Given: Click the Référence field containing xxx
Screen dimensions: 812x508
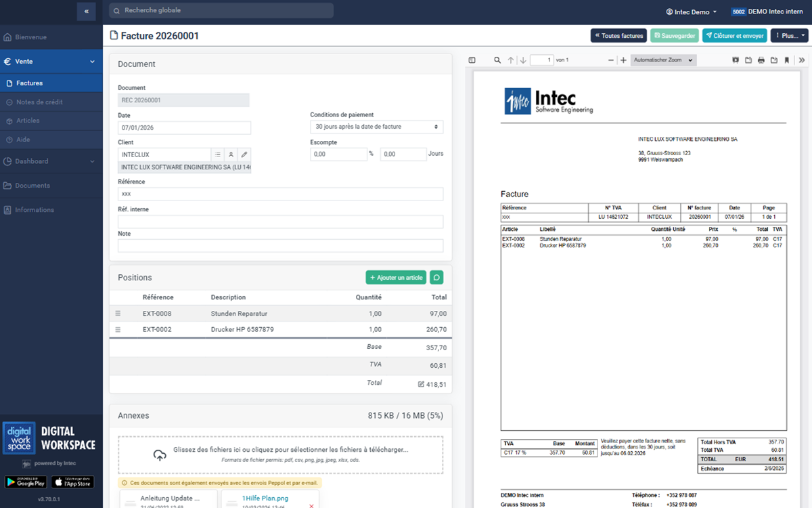Looking at the screenshot, I should 281,194.
